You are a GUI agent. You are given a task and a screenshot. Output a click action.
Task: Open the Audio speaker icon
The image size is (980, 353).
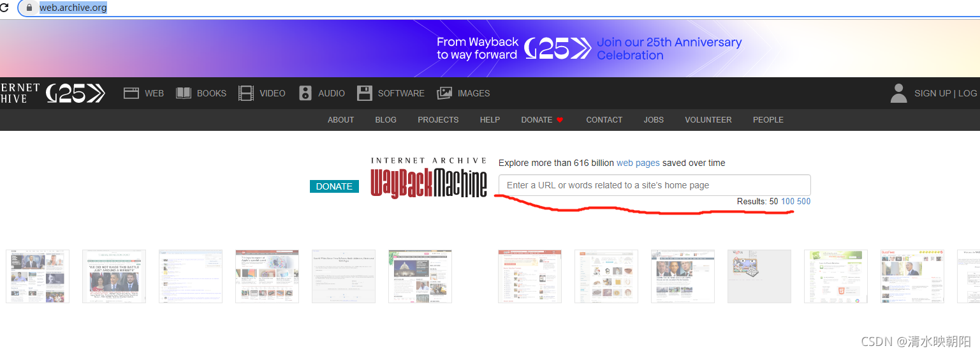pos(305,93)
